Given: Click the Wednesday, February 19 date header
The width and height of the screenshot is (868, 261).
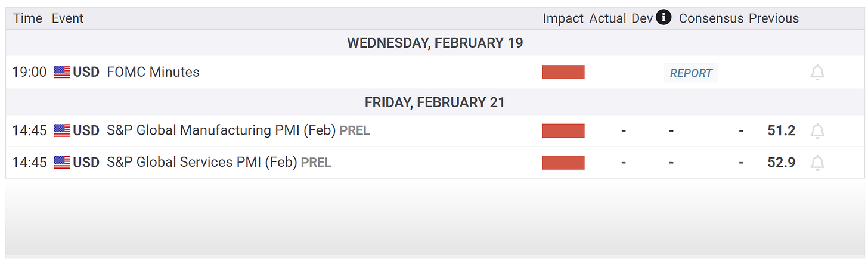Looking at the screenshot, I should (435, 43).
